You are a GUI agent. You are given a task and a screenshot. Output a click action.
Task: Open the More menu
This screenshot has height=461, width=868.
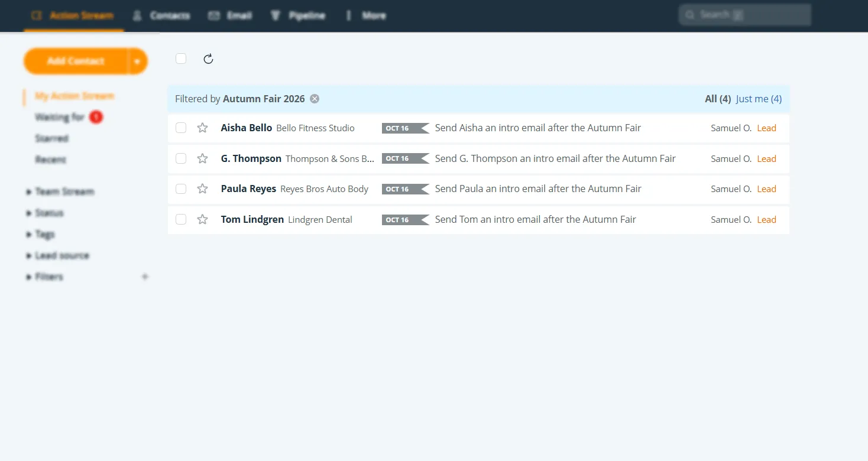tap(367, 15)
